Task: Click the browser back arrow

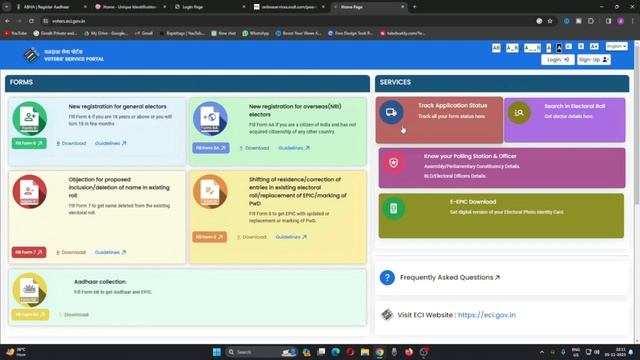Action: (x=8, y=21)
